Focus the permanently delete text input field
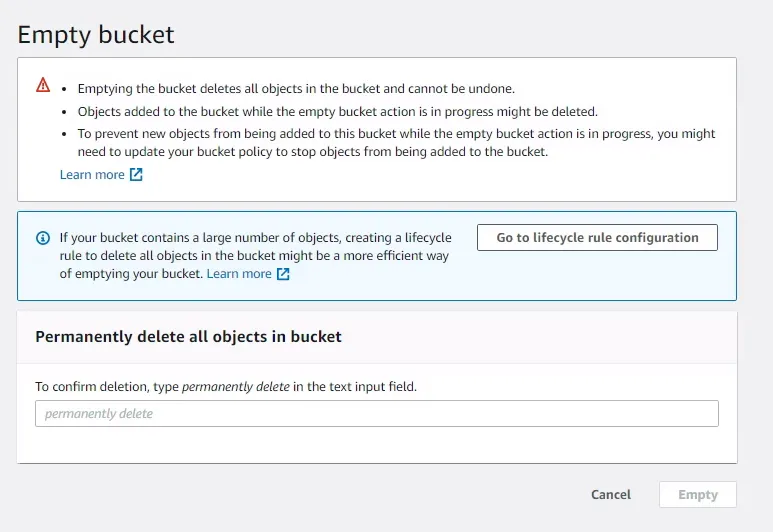The height and width of the screenshot is (532, 773). click(x=376, y=413)
